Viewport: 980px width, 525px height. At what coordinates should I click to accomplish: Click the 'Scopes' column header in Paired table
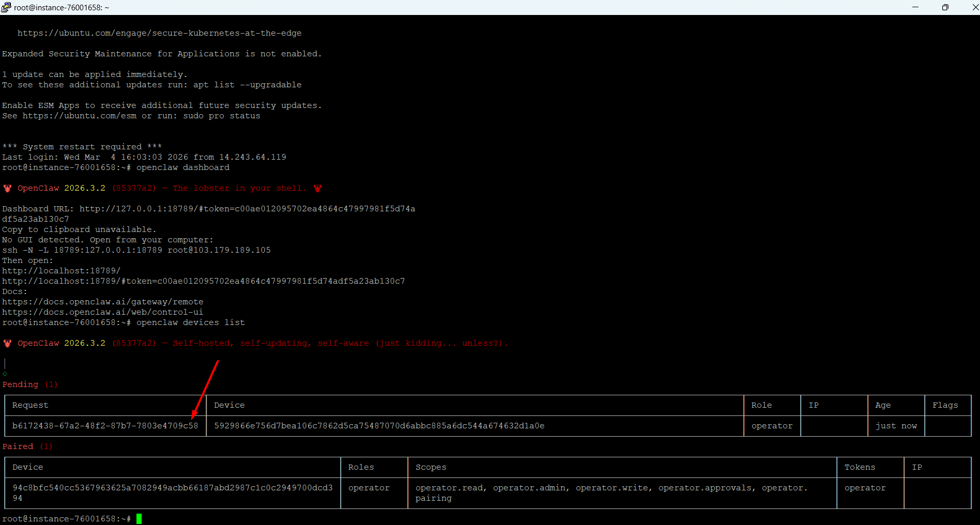tap(431, 467)
